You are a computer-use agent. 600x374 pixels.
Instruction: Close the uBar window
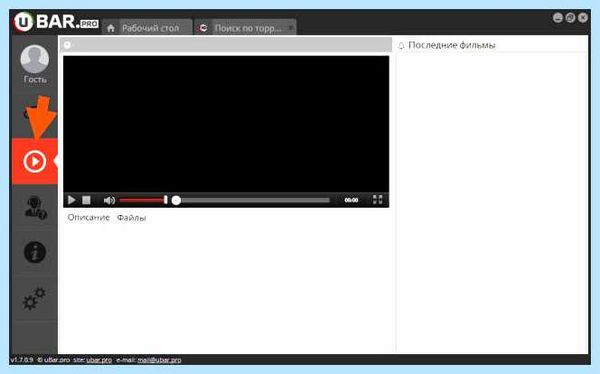click(583, 18)
